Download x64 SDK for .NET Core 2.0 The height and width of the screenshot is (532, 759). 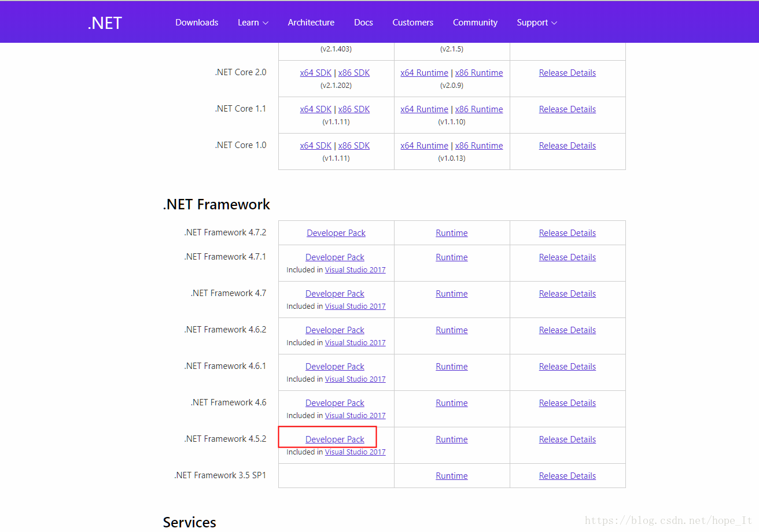(315, 73)
